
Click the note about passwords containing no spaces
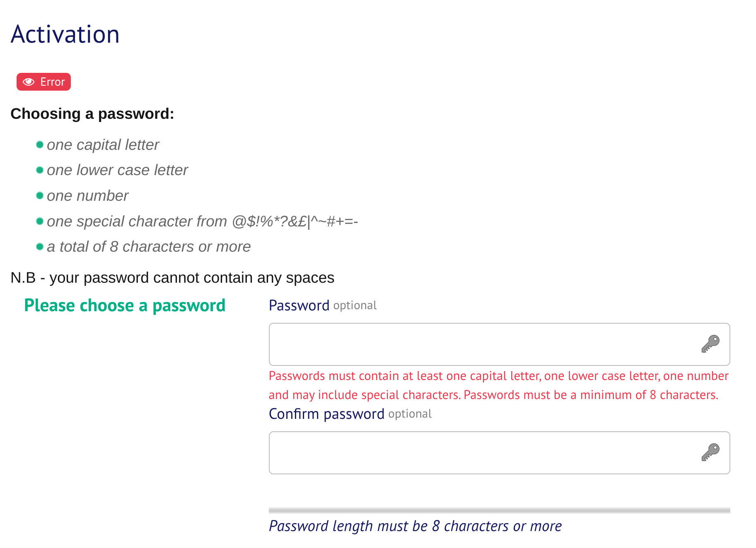click(x=172, y=278)
